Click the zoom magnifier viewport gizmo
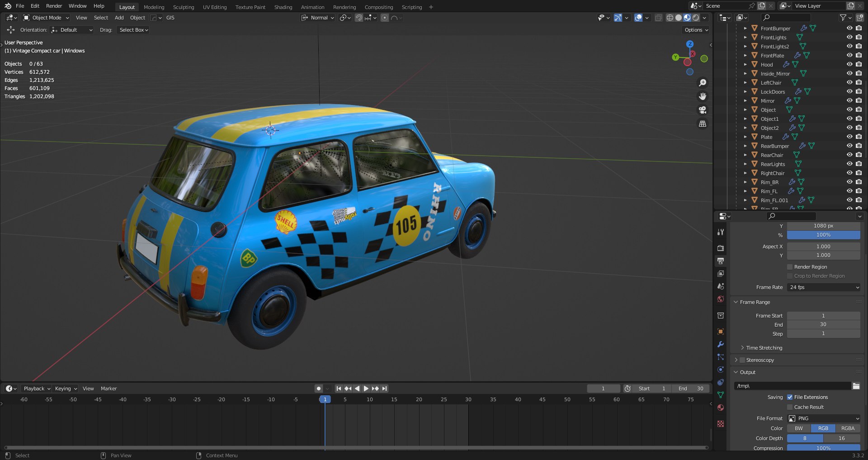This screenshot has height=460, width=868. pyautogui.click(x=703, y=83)
